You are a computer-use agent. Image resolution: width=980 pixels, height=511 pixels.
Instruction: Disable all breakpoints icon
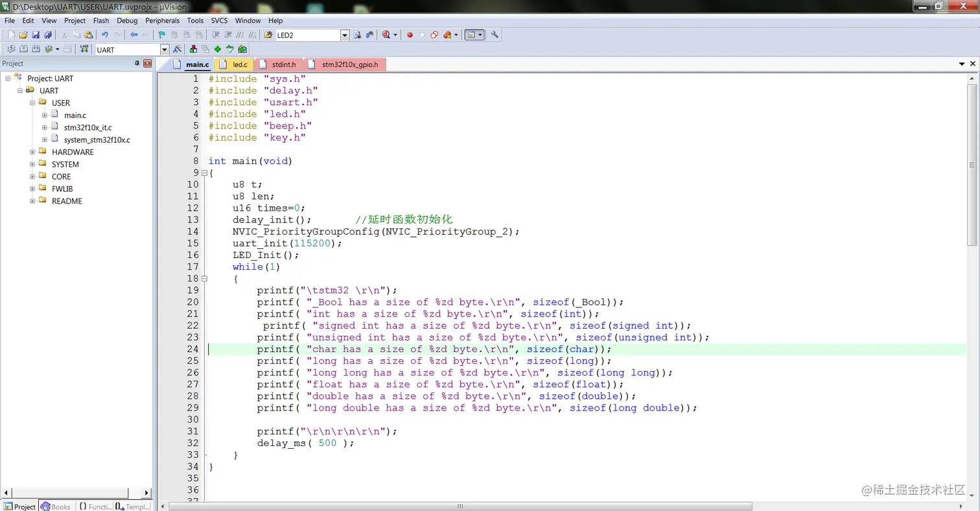[x=434, y=35]
